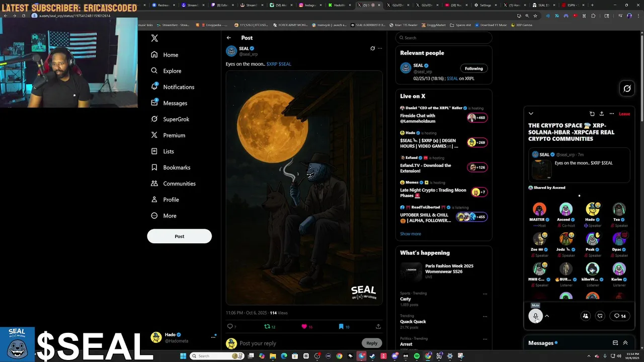Image resolution: width=644 pixels, height=362 pixels.
Task: Click the Explore magnifier icon in sidebar
Action: tap(154, 71)
